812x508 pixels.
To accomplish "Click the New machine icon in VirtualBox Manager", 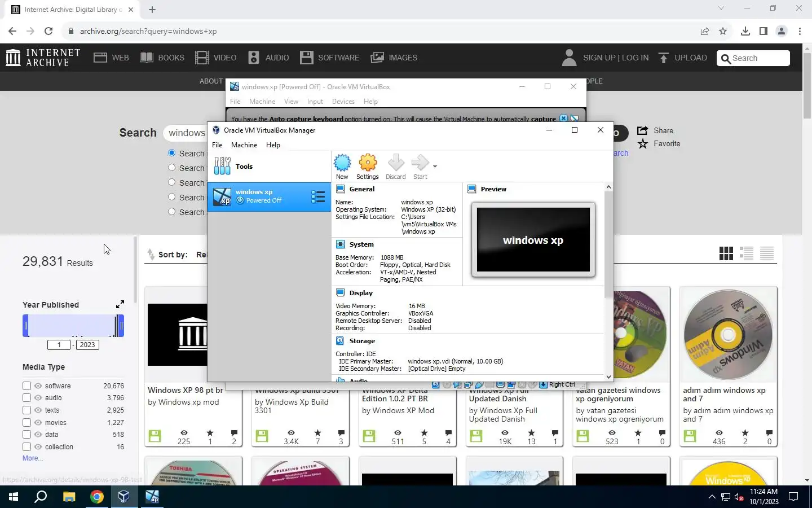I will tap(342, 167).
